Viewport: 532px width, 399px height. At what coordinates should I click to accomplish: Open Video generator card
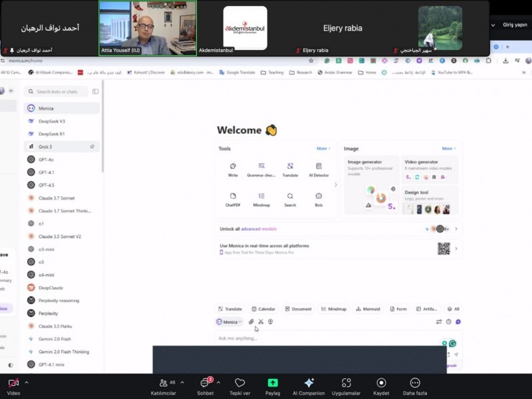click(x=430, y=170)
